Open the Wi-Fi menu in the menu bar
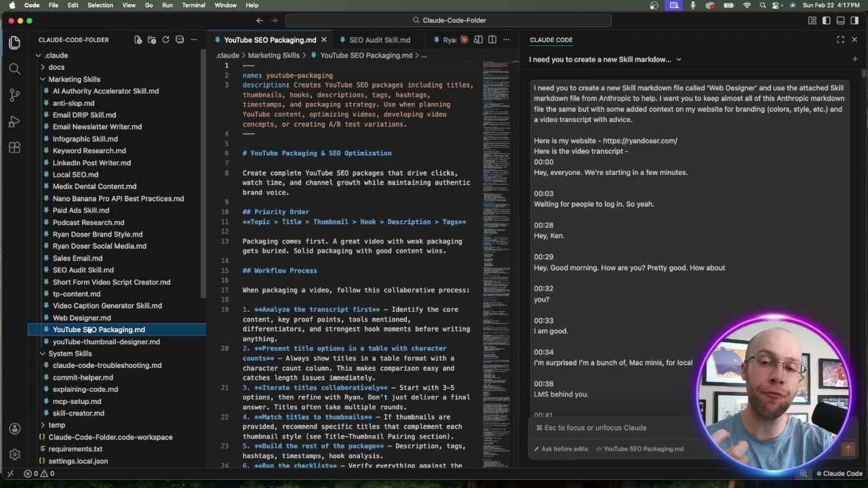This screenshot has width=868, height=488. (x=747, y=5)
